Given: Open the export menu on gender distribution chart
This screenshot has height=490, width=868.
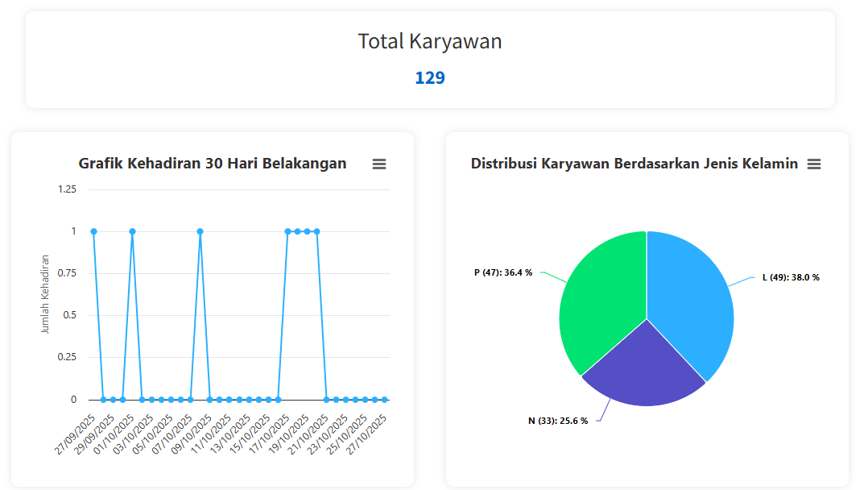Looking at the screenshot, I should [x=814, y=164].
